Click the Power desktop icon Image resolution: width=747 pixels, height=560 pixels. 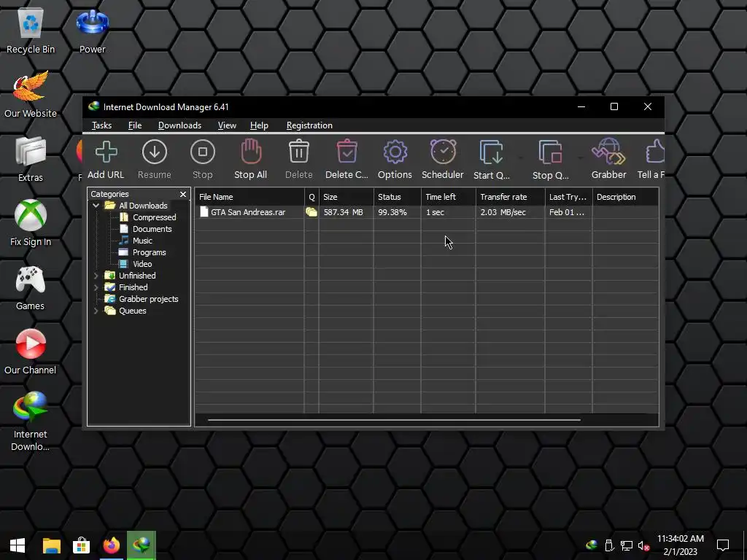click(93, 31)
